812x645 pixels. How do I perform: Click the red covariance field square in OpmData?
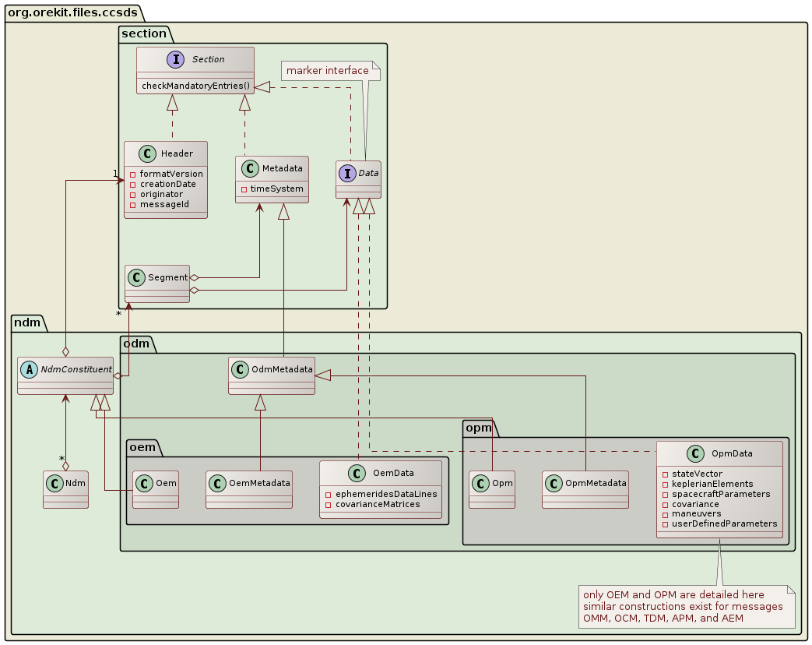point(663,504)
